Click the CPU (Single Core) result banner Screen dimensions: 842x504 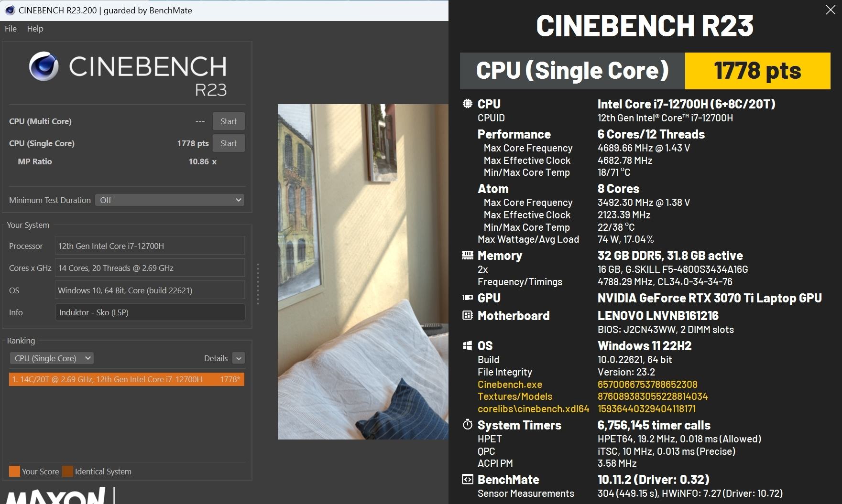click(x=572, y=71)
